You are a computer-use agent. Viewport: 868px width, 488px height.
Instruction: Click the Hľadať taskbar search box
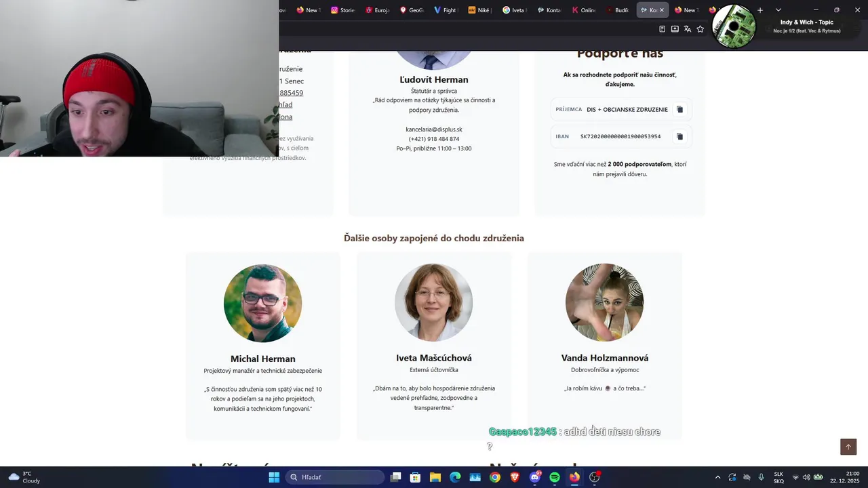pyautogui.click(x=335, y=477)
